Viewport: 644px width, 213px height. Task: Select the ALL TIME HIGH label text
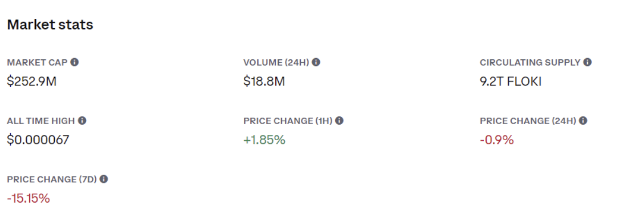tap(41, 121)
